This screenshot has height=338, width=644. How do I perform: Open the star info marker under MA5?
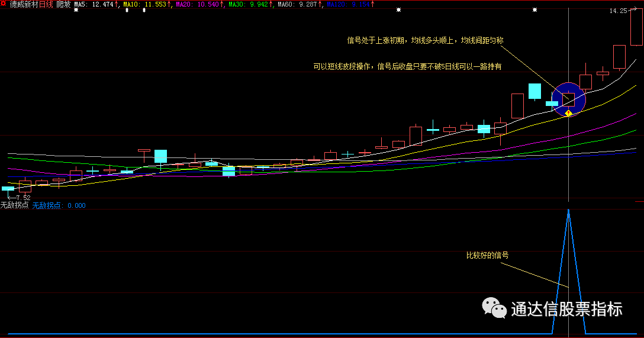(x=76, y=10)
